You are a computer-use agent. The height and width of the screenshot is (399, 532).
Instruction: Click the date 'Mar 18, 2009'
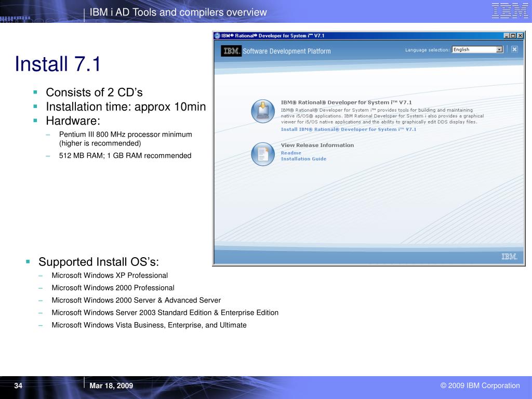click(111, 385)
